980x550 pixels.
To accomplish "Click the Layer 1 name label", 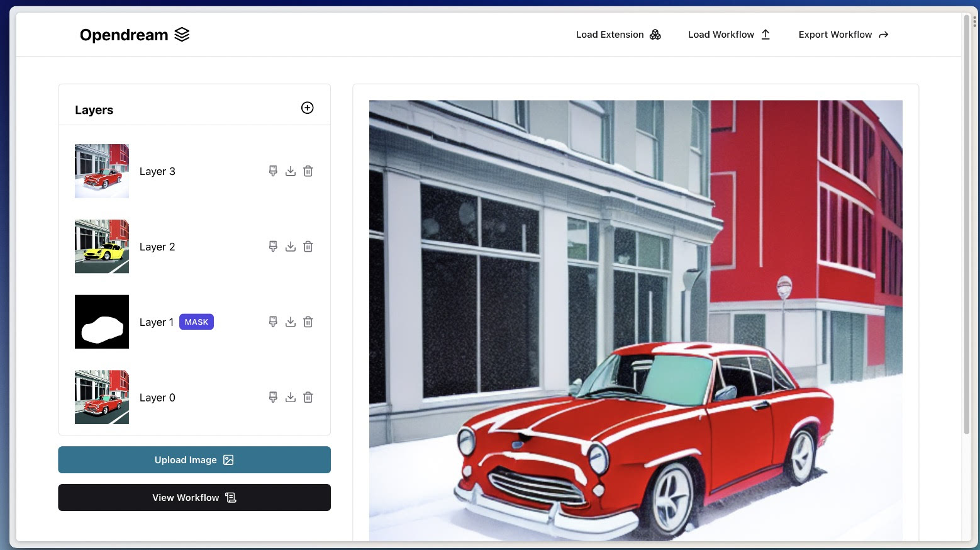I will [157, 322].
